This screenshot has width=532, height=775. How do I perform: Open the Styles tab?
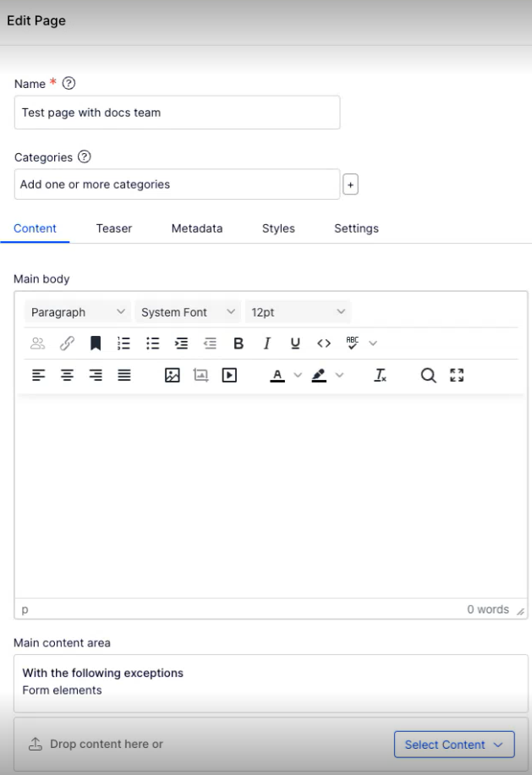[277, 228]
